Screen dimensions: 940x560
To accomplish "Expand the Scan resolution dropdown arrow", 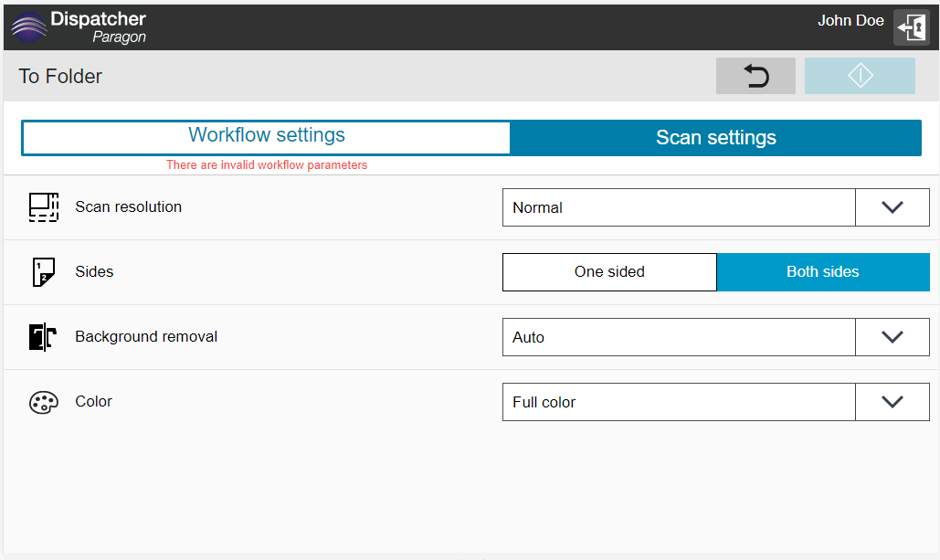I will coord(892,207).
